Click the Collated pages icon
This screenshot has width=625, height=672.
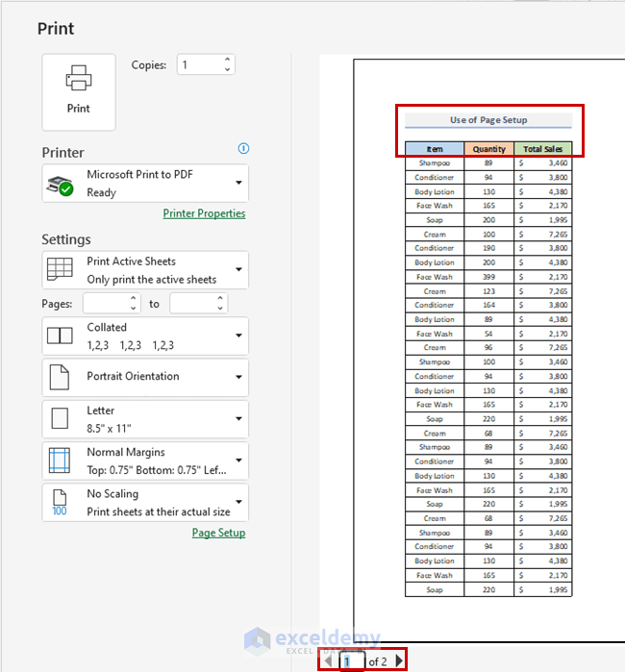[x=60, y=336]
